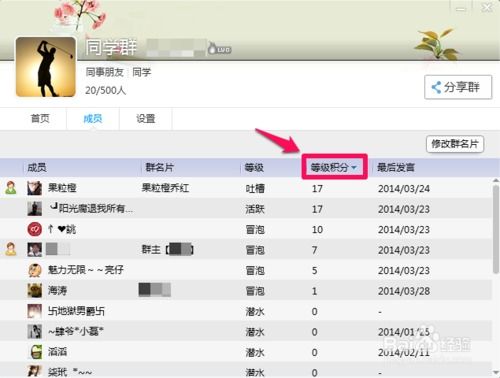Click the member list vertical scrollbar
The width and height of the screenshot is (500, 378).
pos(496,229)
